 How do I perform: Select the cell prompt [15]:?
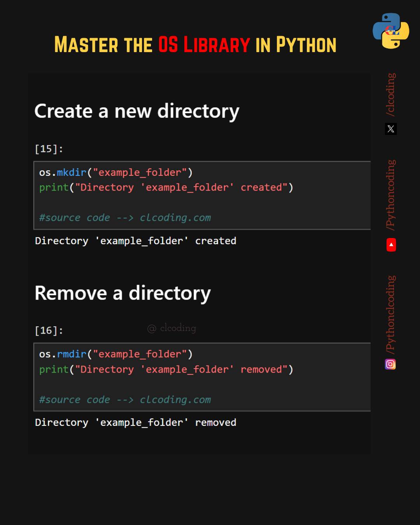[x=49, y=149]
